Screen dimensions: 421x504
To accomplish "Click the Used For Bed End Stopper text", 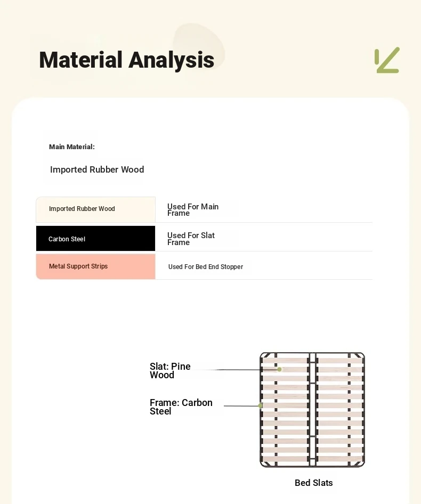I will pyautogui.click(x=206, y=267).
